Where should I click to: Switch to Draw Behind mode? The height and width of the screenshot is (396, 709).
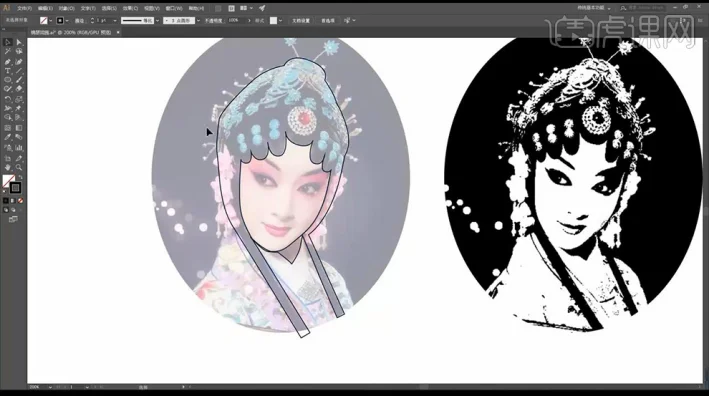tap(13, 210)
